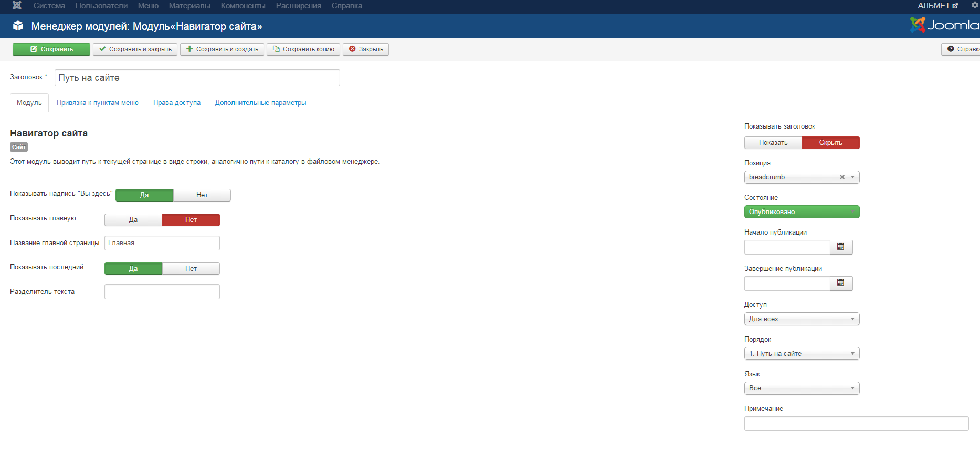The image size is (980, 476).
Task: Open the Справка help button in toolbar
Action: tap(961, 49)
